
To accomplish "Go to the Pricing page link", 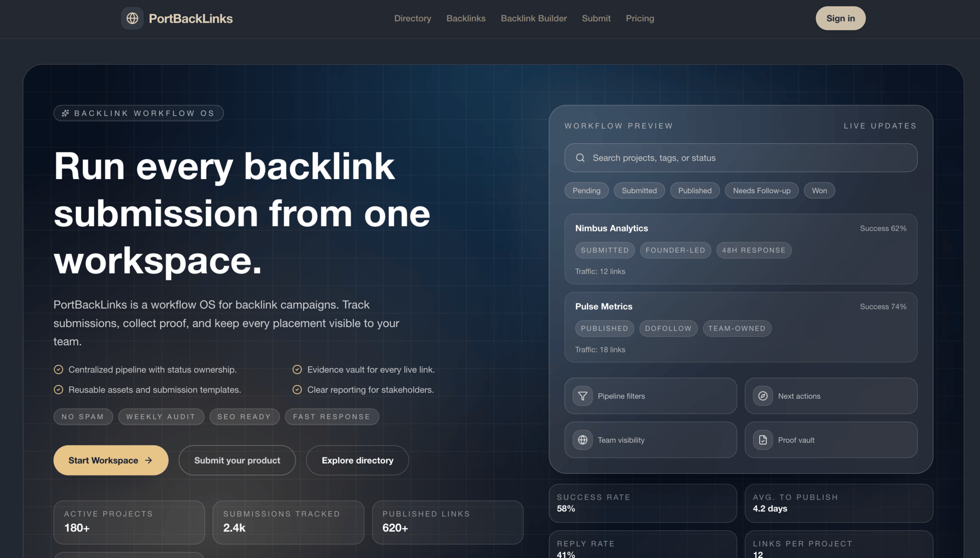I will [x=640, y=18].
